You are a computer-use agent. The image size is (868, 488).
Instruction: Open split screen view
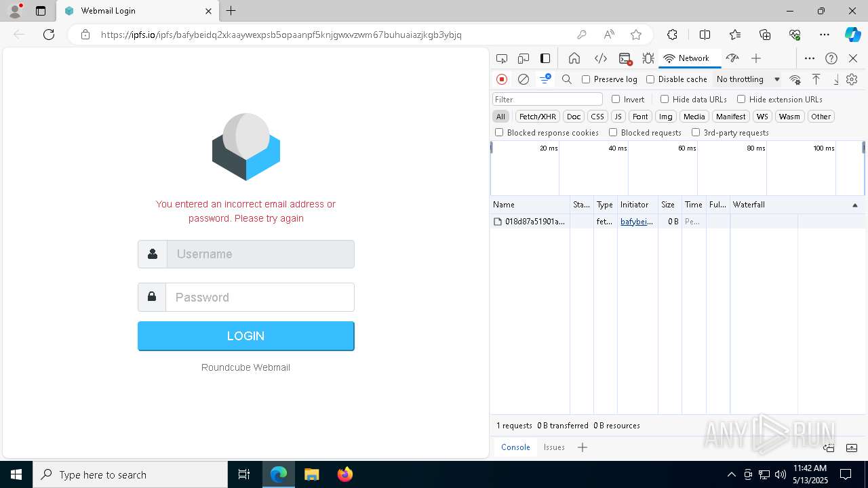click(705, 35)
